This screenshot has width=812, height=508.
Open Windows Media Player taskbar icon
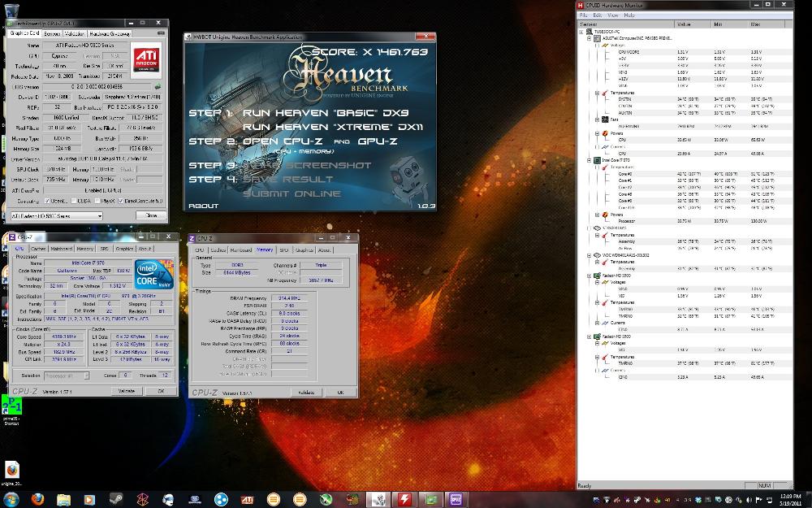89,499
